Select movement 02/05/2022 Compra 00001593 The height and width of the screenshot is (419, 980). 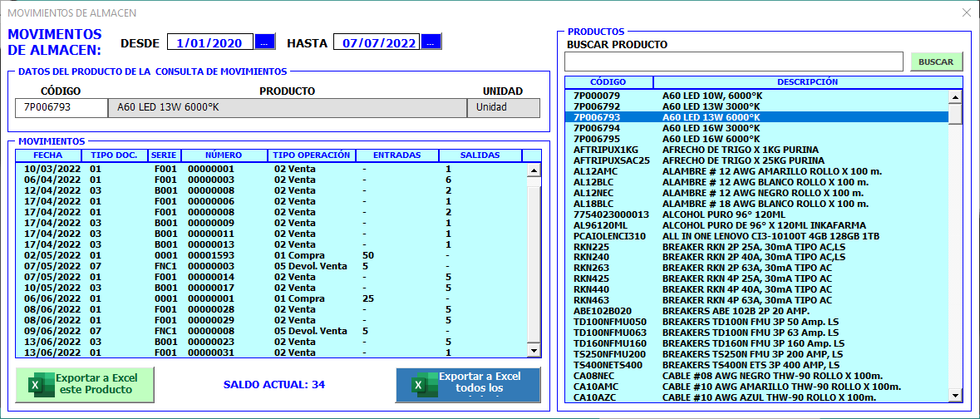coord(271,255)
